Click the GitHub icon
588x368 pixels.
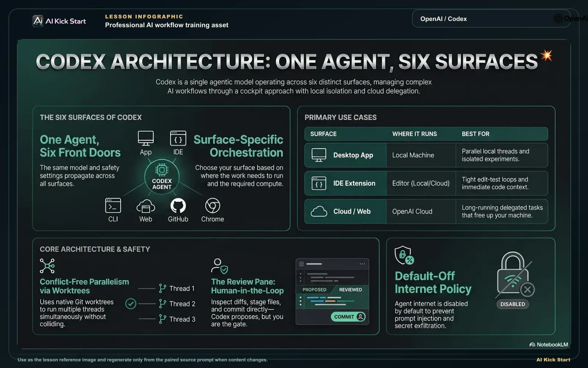tap(178, 206)
